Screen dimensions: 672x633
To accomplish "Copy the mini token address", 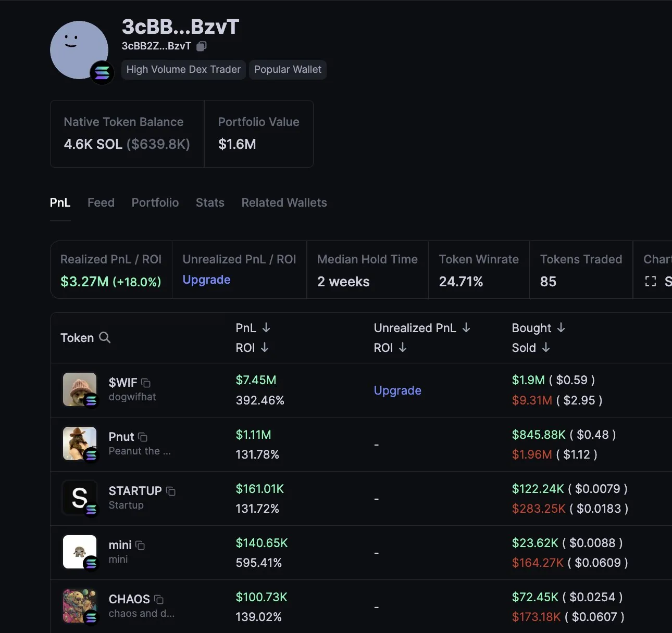I will click(x=140, y=546).
